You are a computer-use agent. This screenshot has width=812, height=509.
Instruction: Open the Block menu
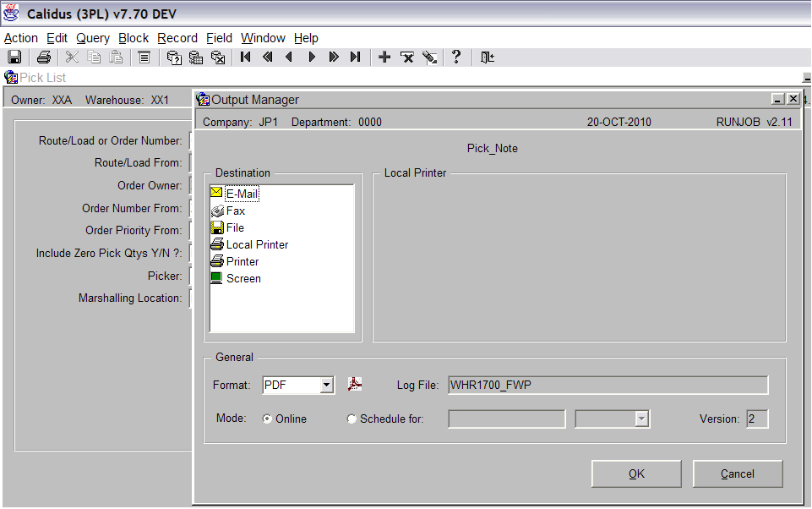pos(134,38)
